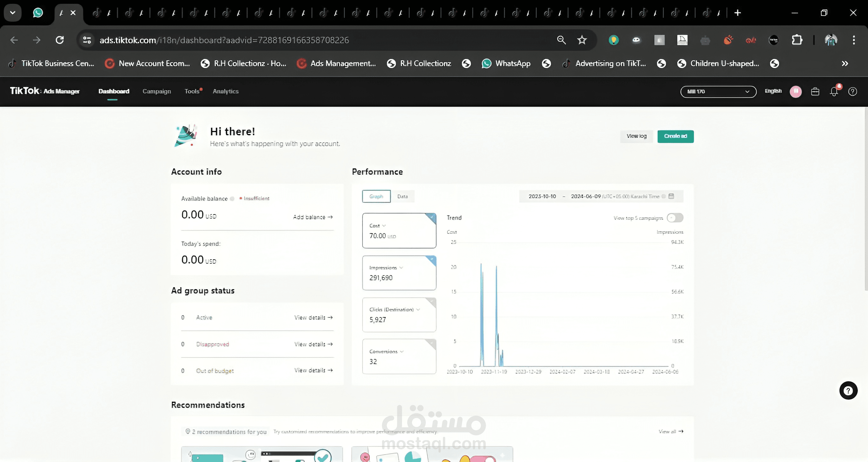Uncheck the Impressions card corner checkmark

[x=432, y=261]
